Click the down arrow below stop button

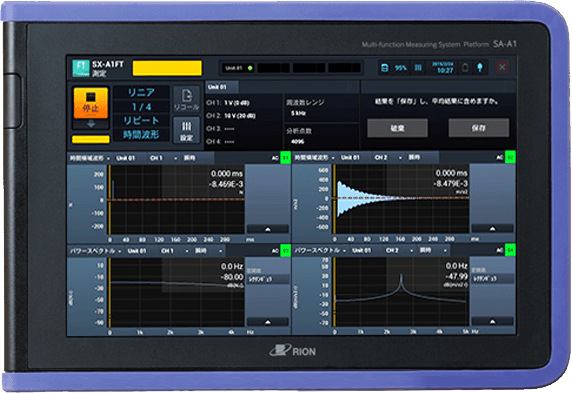point(91,124)
